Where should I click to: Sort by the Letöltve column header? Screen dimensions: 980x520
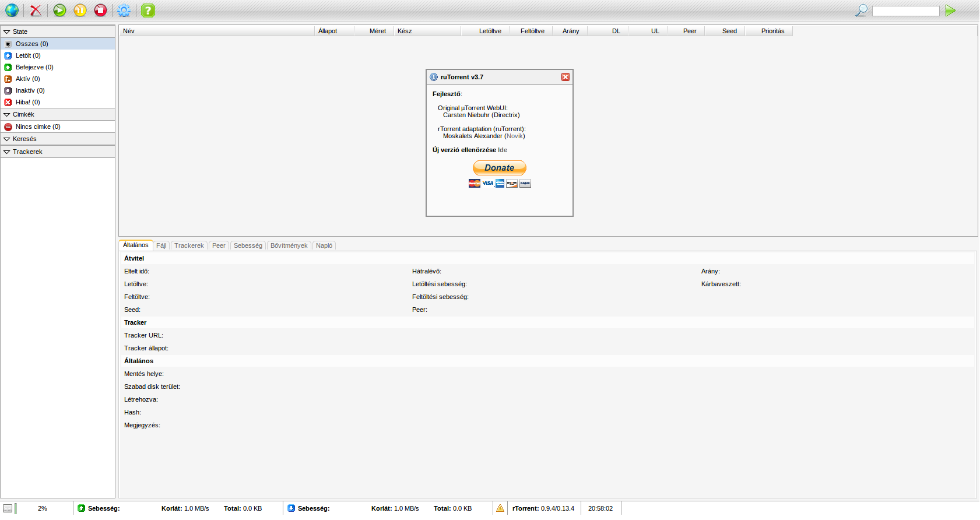[x=484, y=31]
